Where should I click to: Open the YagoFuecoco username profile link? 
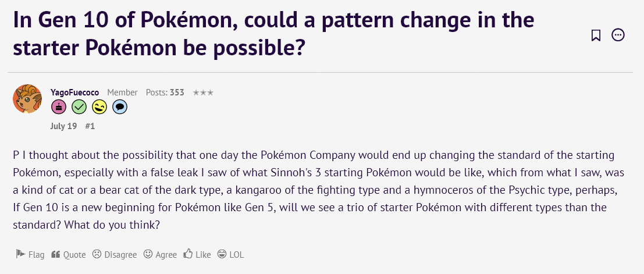(74, 92)
